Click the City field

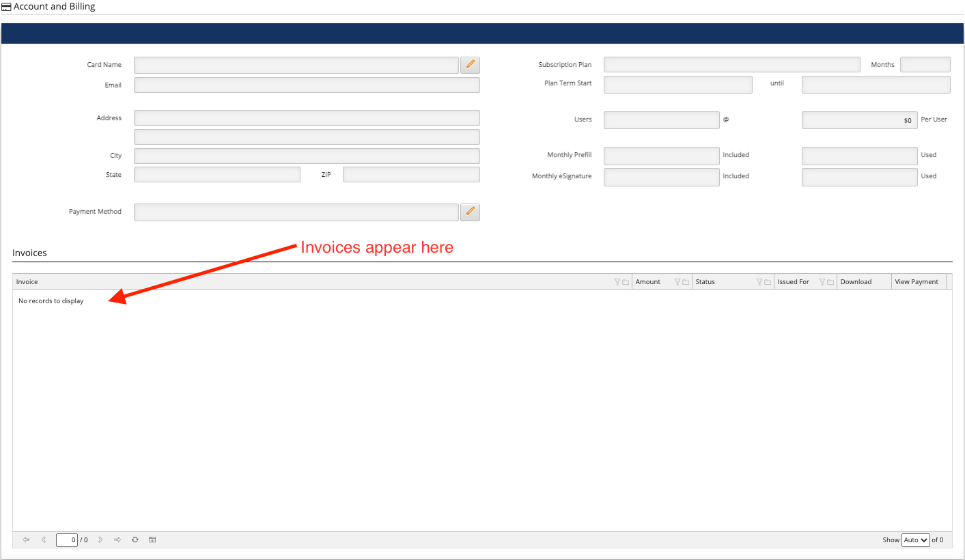[x=307, y=156]
